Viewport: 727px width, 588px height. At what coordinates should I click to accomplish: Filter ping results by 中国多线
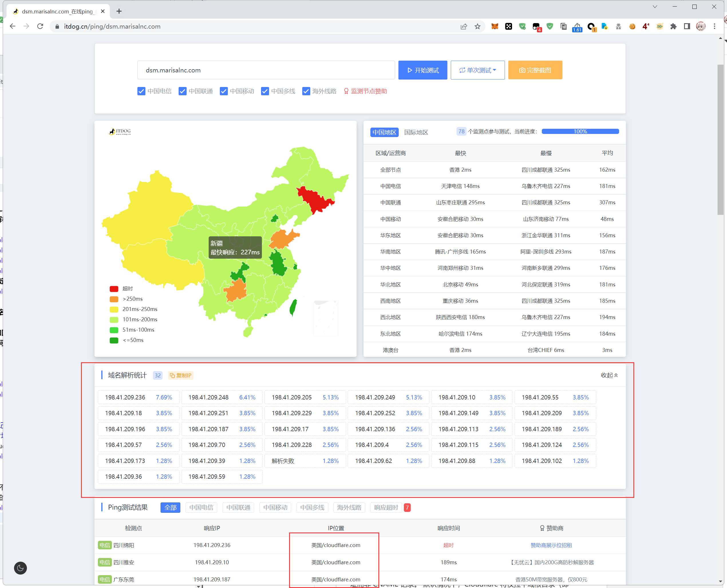pyautogui.click(x=312, y=507)
